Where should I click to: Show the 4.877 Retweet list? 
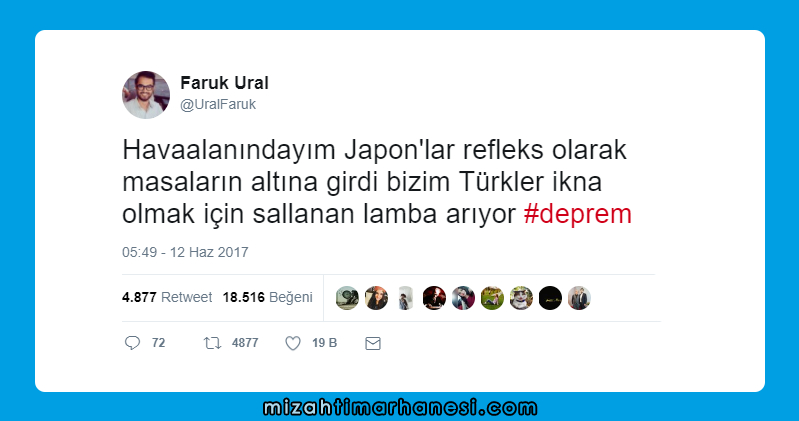pos(167,297)
